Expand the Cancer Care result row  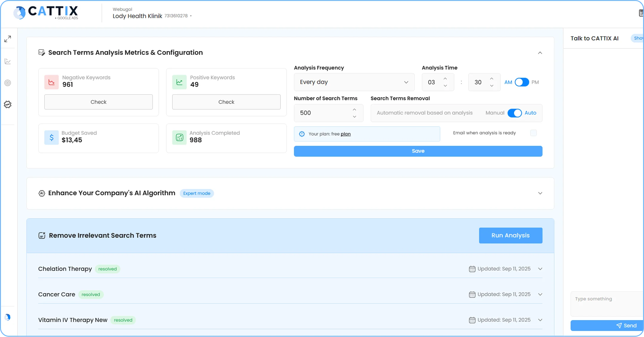coord(540,294)
